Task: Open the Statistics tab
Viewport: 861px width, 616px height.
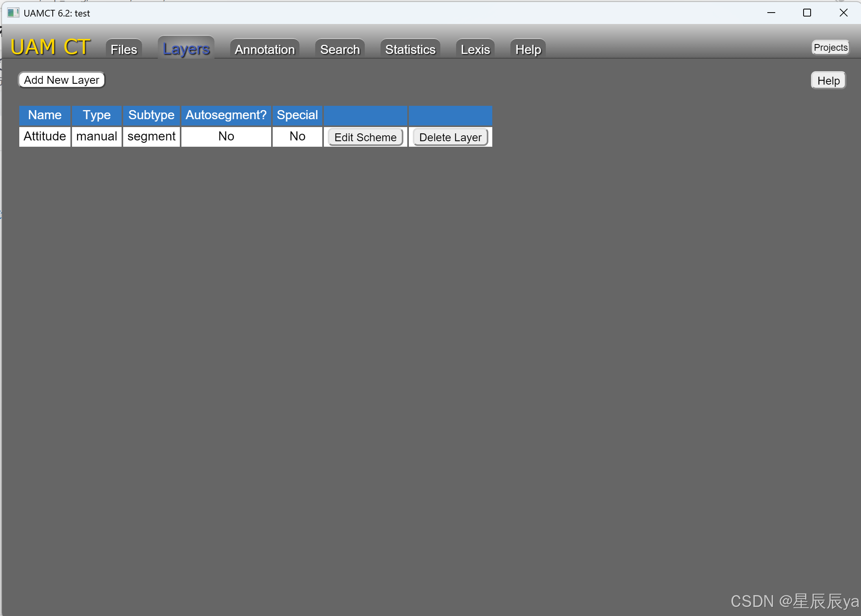Action: pos(410,49)
